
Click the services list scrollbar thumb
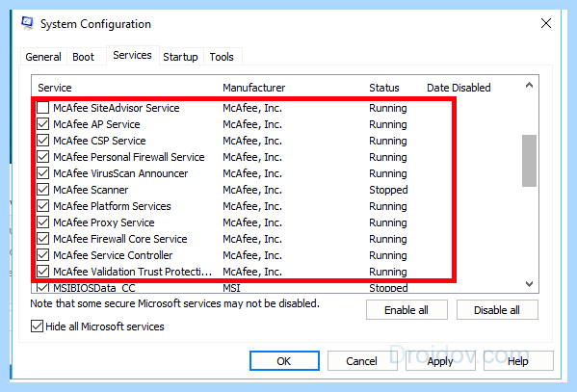pyautogui.click(x=529, y=161)
